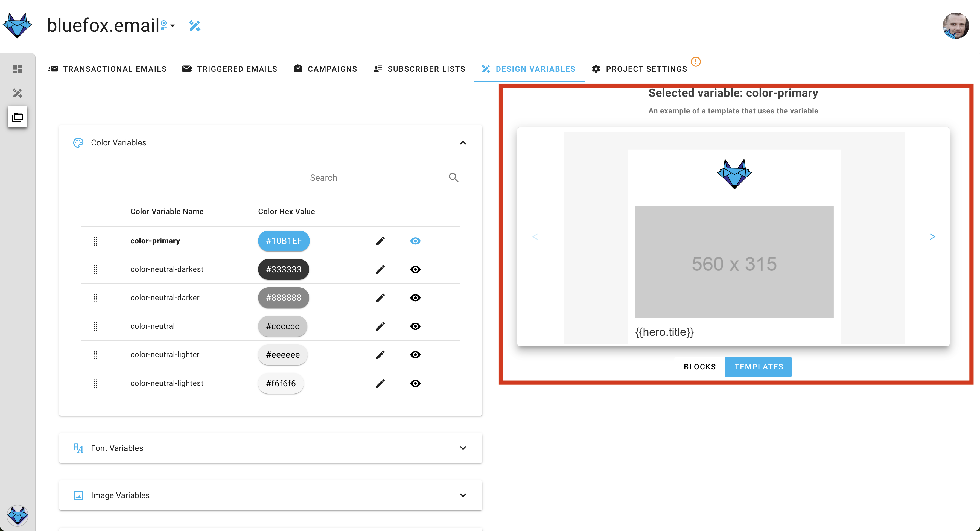Toggle preview eye for color-primary

pyautogui.click(x=415, y=241)
